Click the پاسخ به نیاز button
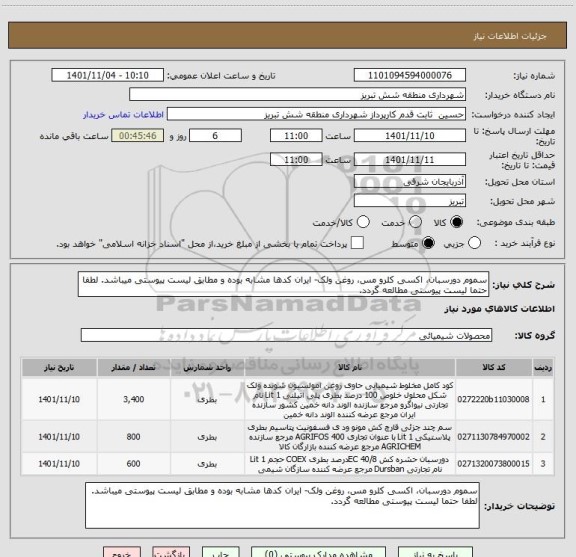 (435, 552)
